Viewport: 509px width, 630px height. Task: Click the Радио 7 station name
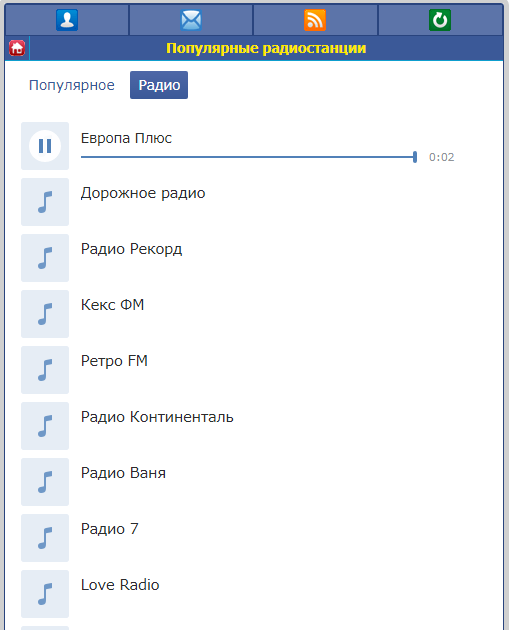[110, 529]
